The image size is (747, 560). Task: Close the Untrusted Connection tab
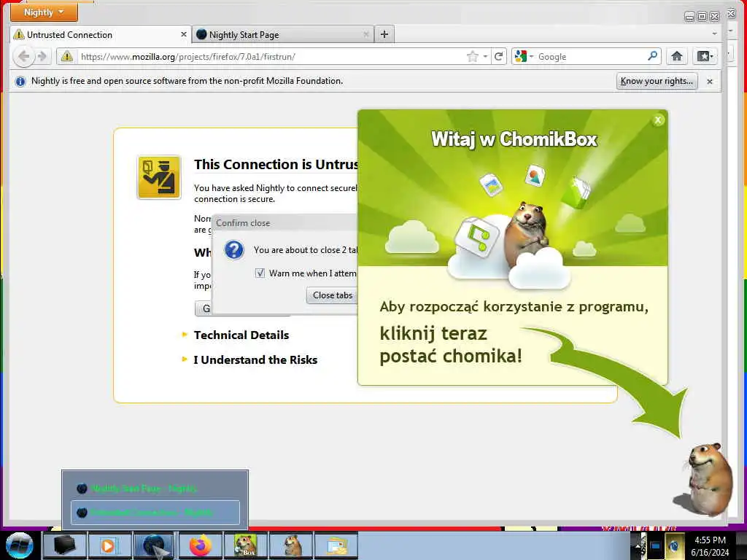[x=183, y=35]
